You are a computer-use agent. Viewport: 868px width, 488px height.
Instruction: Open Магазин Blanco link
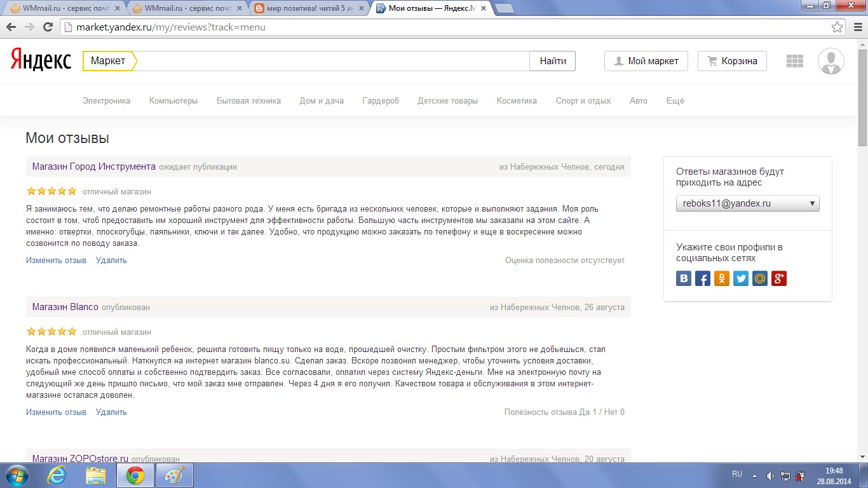(65, 307)
